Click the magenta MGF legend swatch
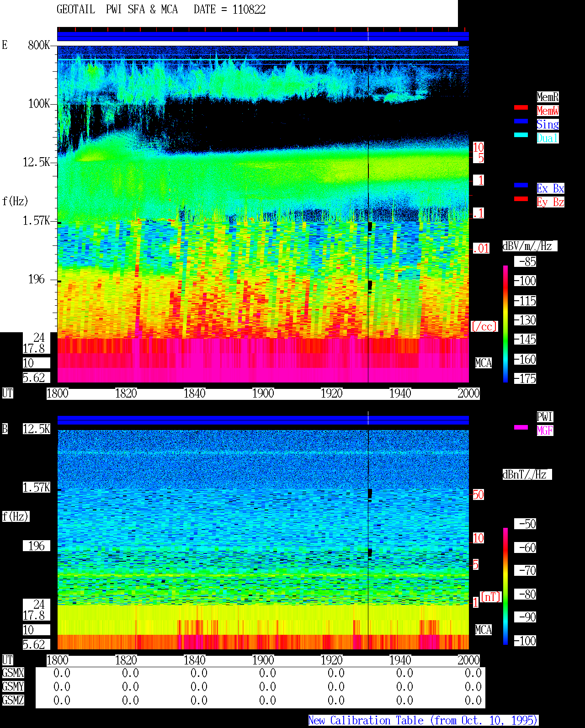585x728 pixels. (521, 427)
